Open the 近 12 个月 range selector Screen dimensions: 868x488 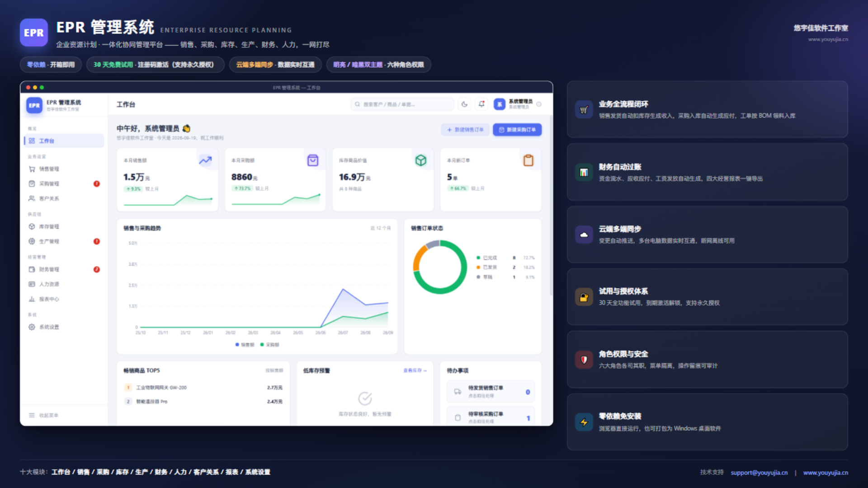point(381,229)
